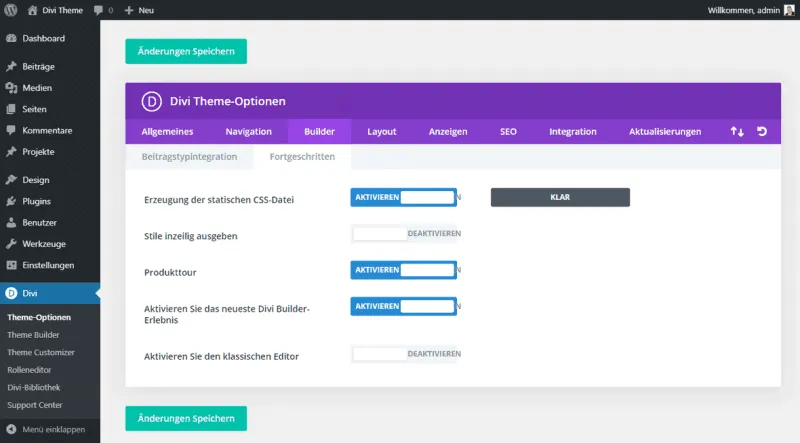Open Seiten in sidebar
This screenshot has width=800, height=443.
pos(50,109)
